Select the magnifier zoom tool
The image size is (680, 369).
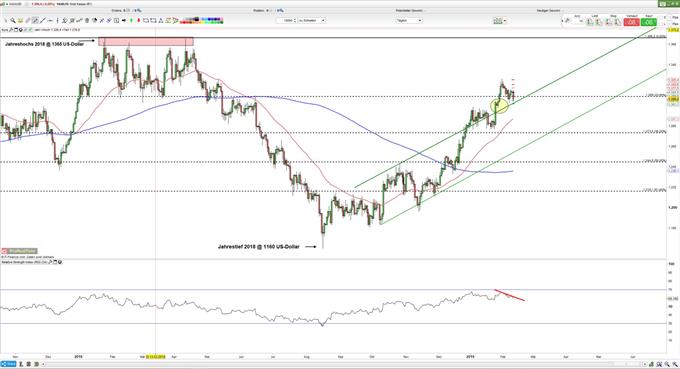13,20
